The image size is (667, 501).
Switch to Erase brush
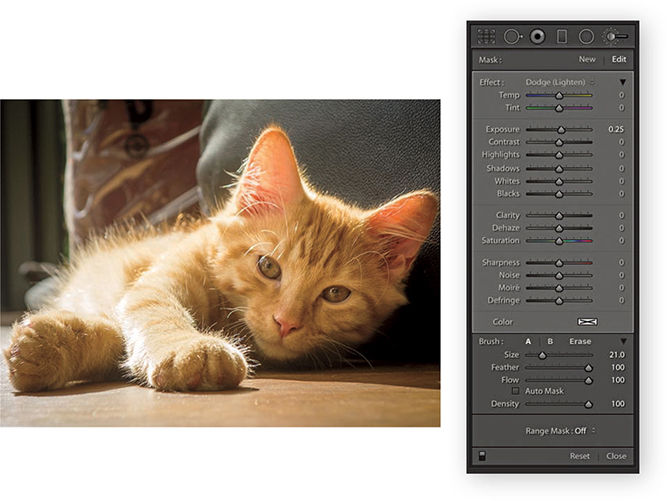tap(580, 342)
